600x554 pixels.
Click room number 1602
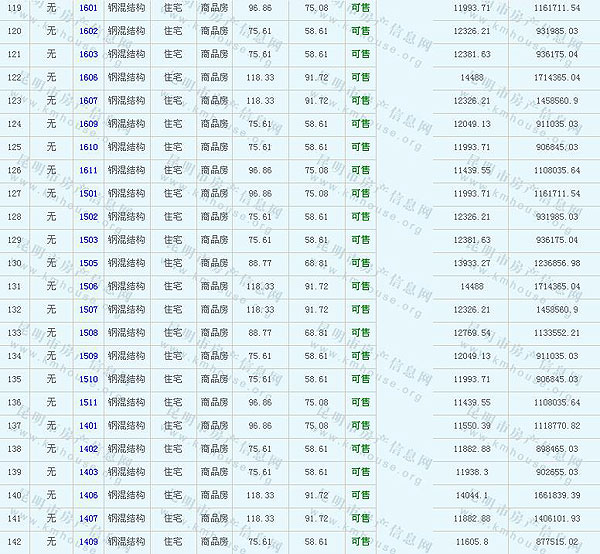click(88, 31)
